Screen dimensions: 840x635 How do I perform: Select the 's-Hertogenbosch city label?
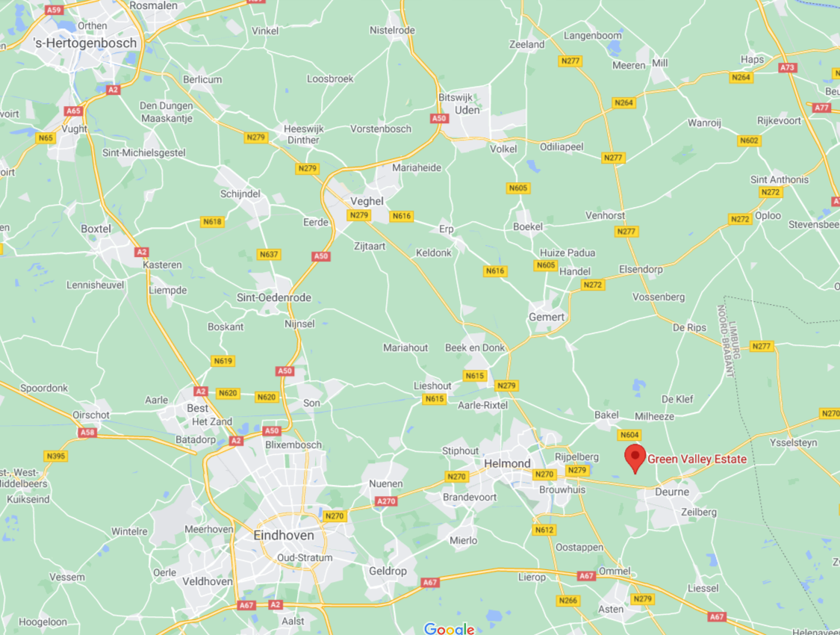pyautogui.click(x=84, y=43)
